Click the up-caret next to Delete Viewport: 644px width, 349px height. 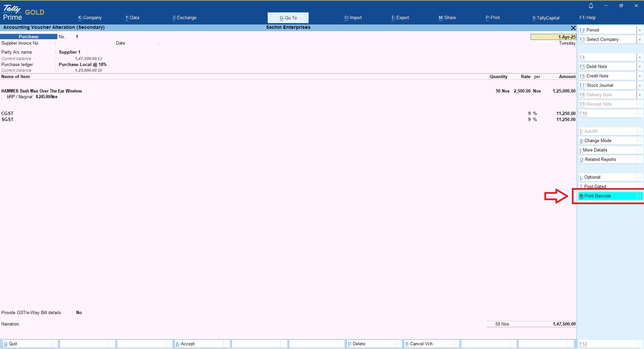coord(398,344)
